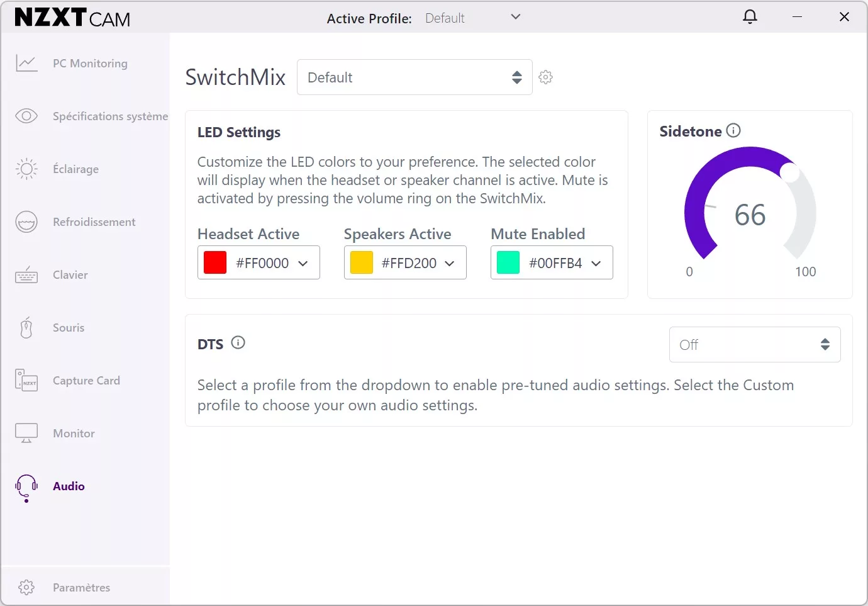The width and height of the screenshot is (868, 606).
Task: Open the notifications bell icon
Action: click(750, 17)
